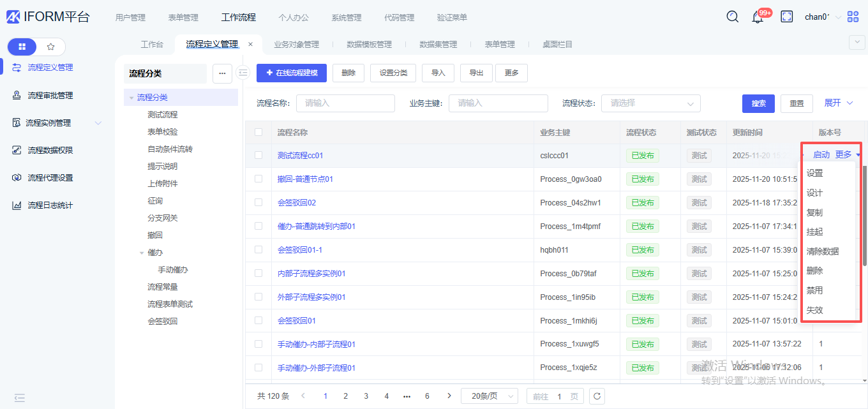Click the star favorites icon in sidebar

51,47
